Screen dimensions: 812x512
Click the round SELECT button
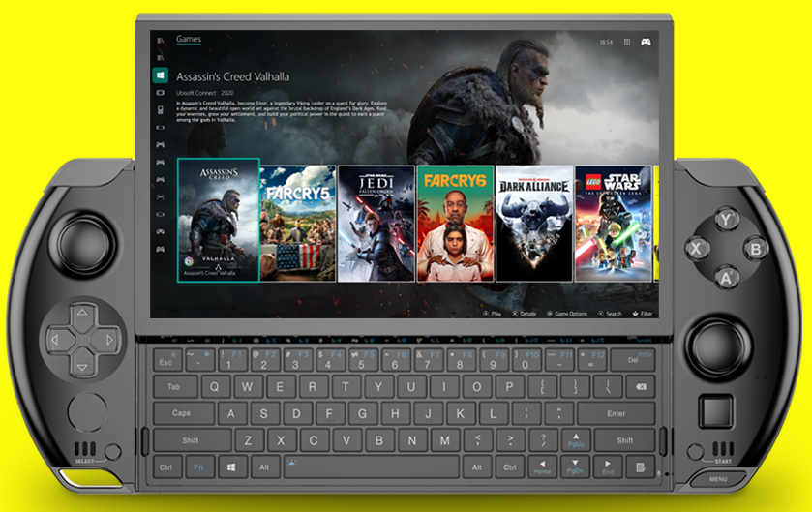coord(112,451)
